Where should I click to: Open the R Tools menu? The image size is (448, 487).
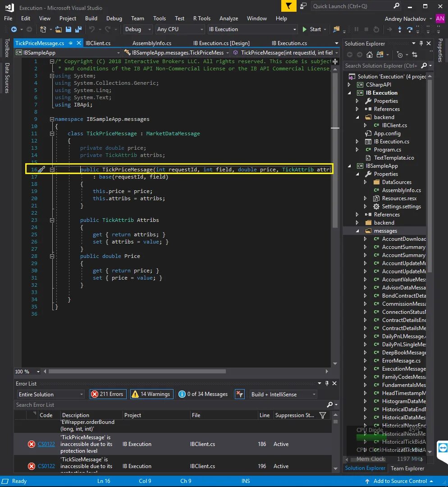[202, 18]
